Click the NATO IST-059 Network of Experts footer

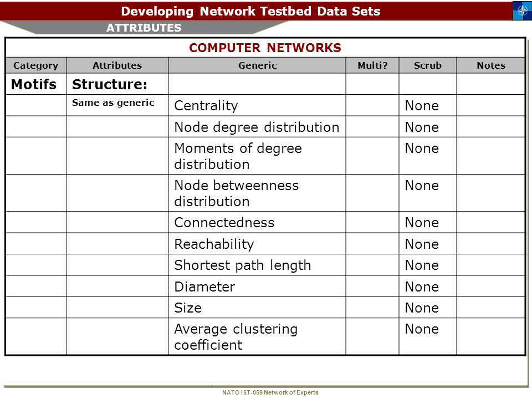[270, 392]
